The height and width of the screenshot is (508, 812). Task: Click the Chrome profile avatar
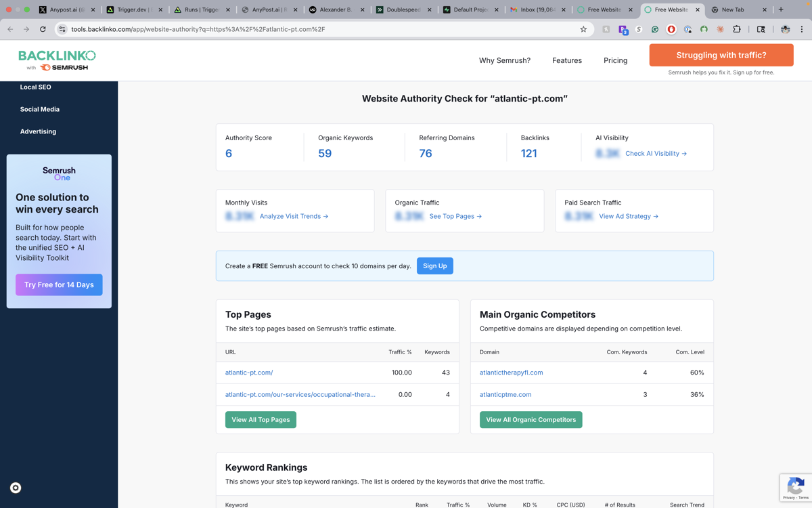785,29
